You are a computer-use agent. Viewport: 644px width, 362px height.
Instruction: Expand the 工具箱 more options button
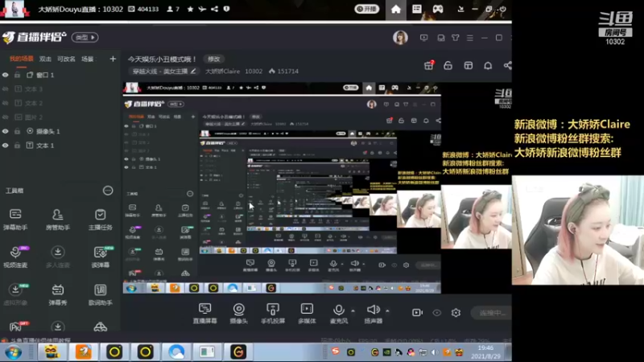coord(108,191)
